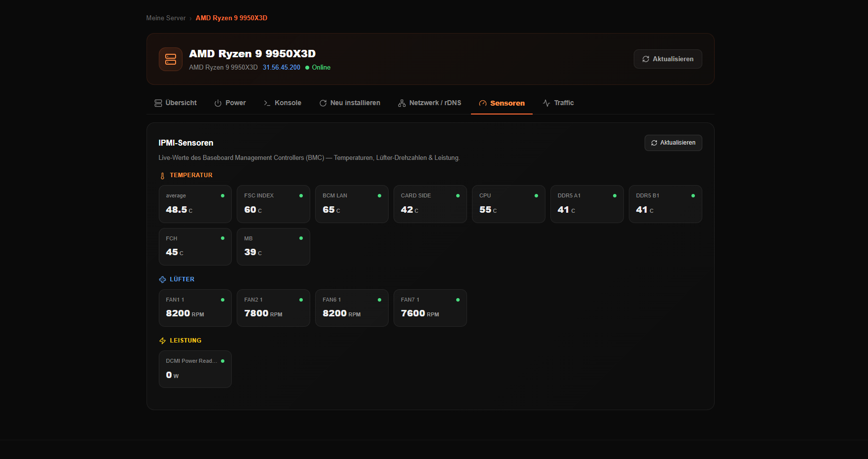868x459 pixels.
Task: Click the DDR5 A1 41 C value
Action: [x=567, y=210]
